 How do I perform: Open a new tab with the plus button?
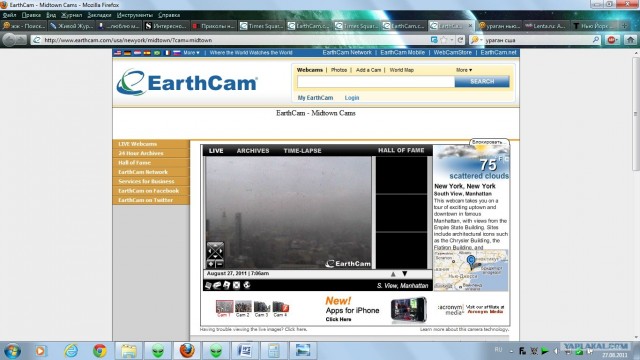624,26
